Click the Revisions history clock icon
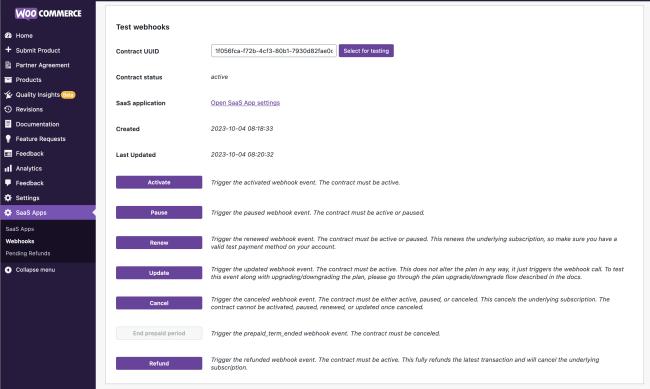Viewport: 650px width, 389px height. 8,109
